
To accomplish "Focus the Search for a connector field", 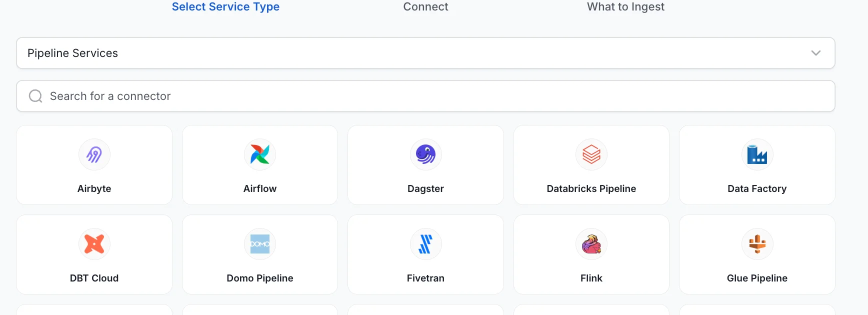I will (x=425, y=96).
